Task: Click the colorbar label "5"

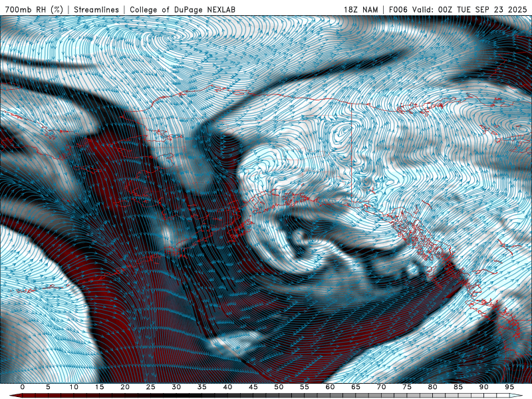Action: [48, 387]
